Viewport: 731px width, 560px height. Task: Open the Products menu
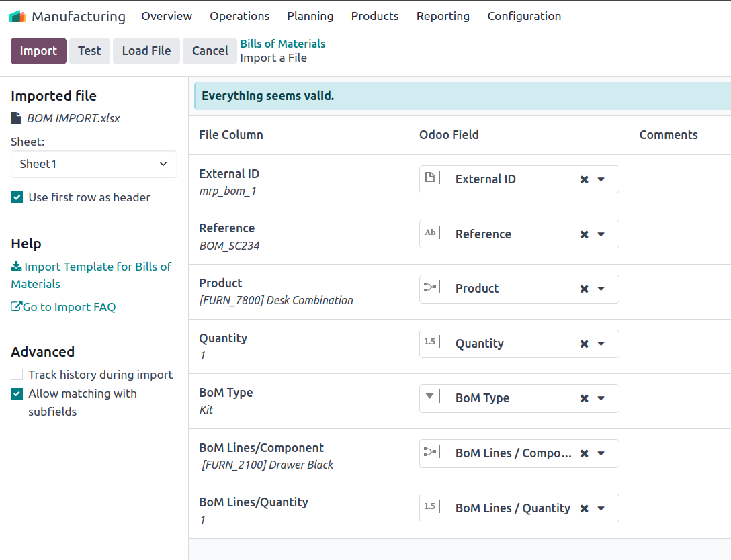coord(375,16)
